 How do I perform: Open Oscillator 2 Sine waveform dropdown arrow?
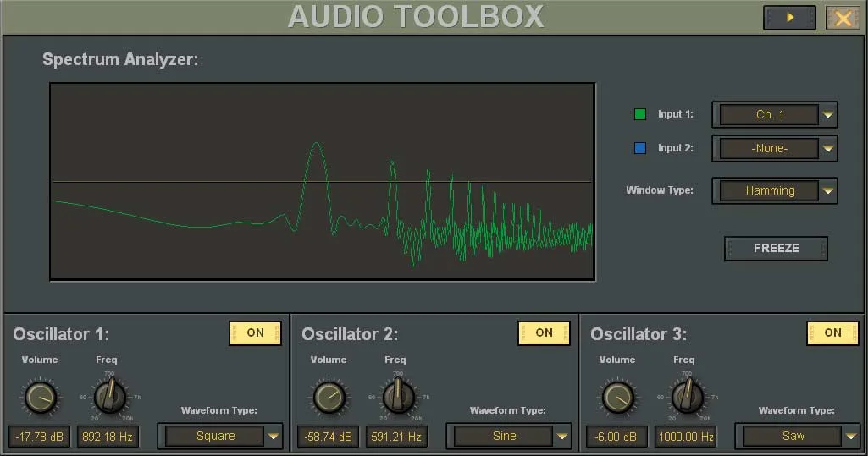click(562, 437)
